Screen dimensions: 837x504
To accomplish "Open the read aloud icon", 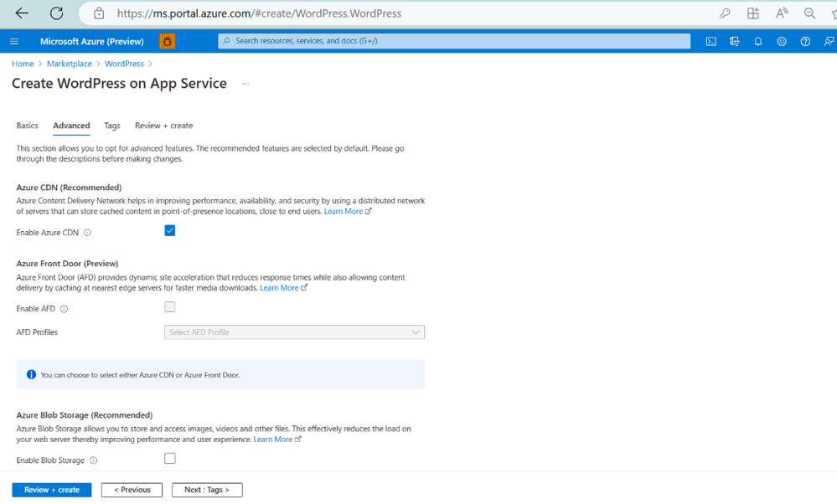I will click(x=782, y=13).
